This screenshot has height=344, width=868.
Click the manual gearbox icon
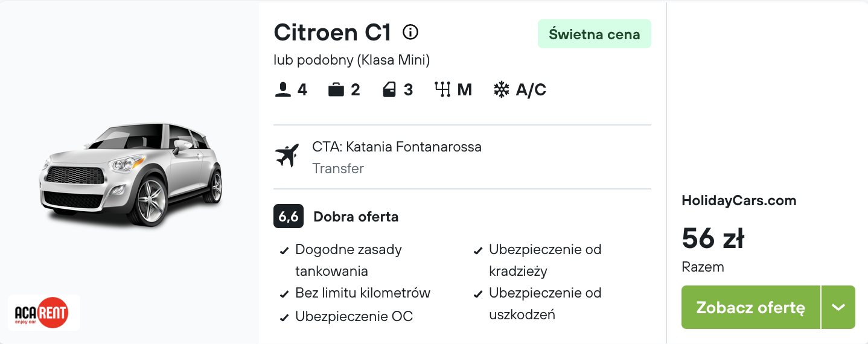pyautogui.click(x=442, y=90)
